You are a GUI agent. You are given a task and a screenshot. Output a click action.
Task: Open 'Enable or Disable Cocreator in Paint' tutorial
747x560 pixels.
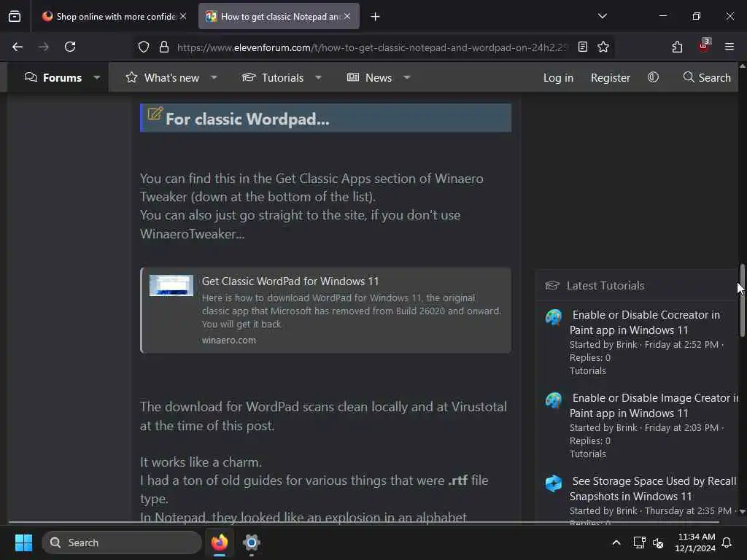tap(644, 322)
